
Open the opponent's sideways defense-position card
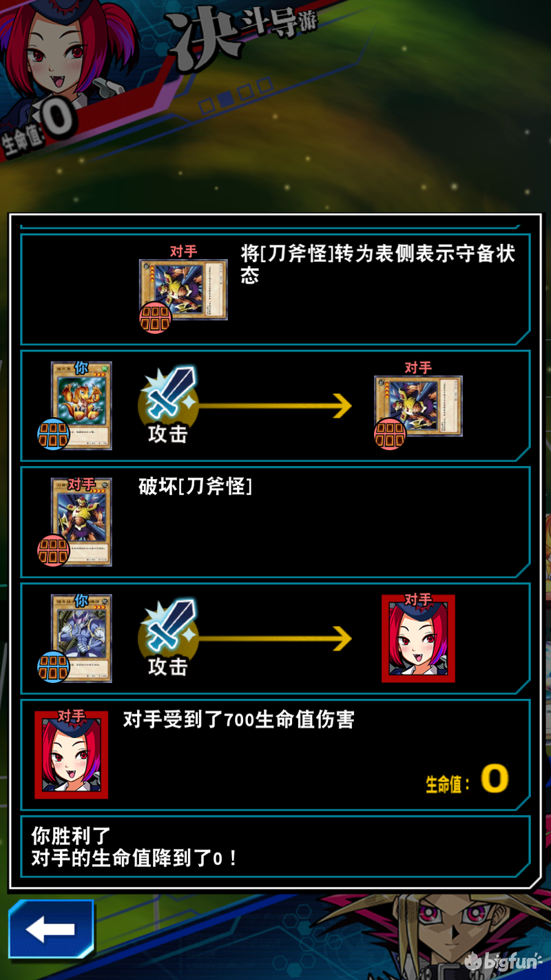(183, 289)
